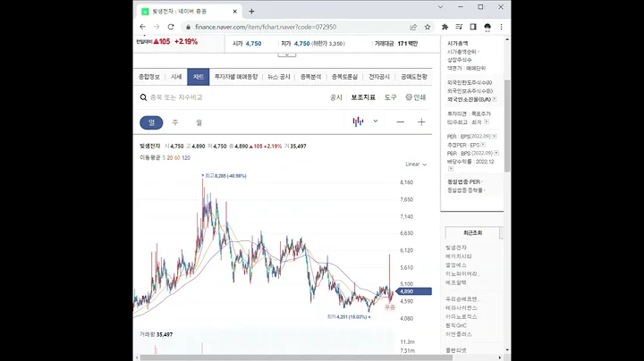Toggle the 20-day moving average
The image size is (644, 361).
coord(170,157)
